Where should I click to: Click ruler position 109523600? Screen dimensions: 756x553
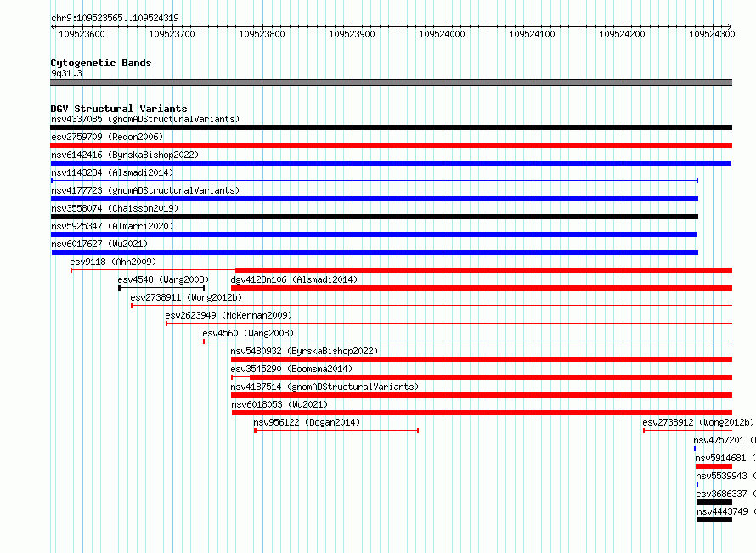click(x=82, y=34)
